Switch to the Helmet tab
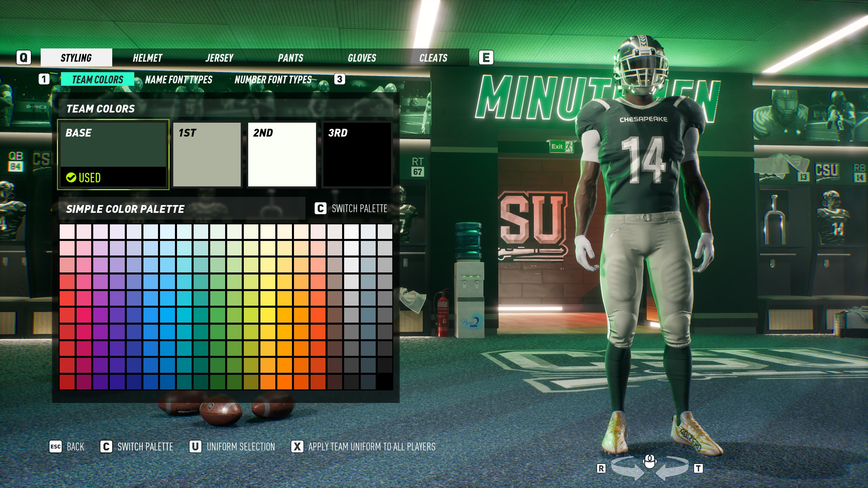Viewport: 868px width, 488px height. coord(147,58)
